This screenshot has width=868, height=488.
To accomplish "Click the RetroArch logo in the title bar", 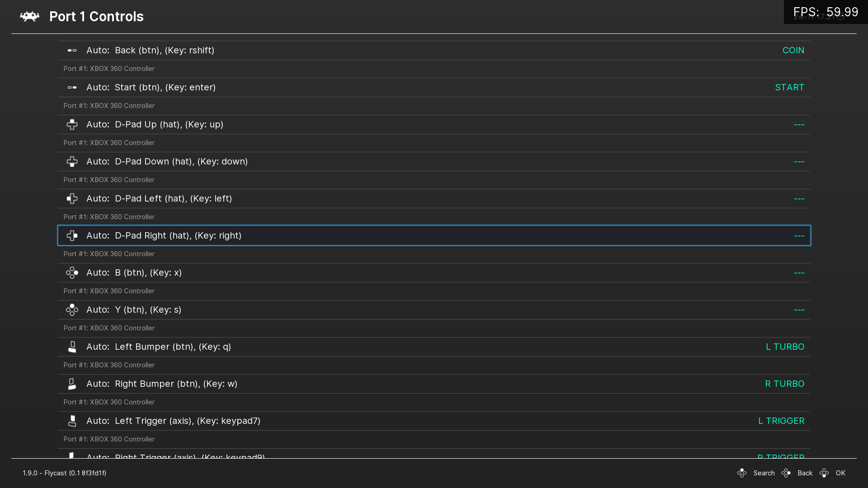I will point(30,16).
